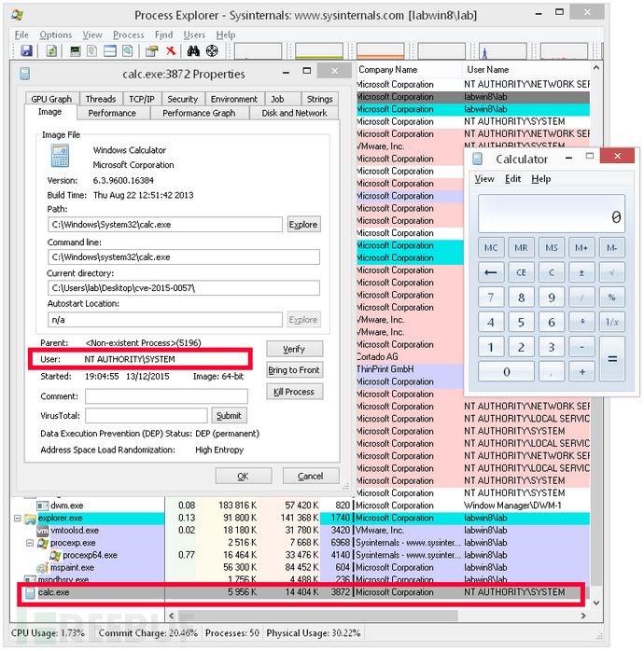Open the Properties toolbar icon
The height and width of the screenshot is (651, 644).
pyautogui.click(x=151, y=51)
